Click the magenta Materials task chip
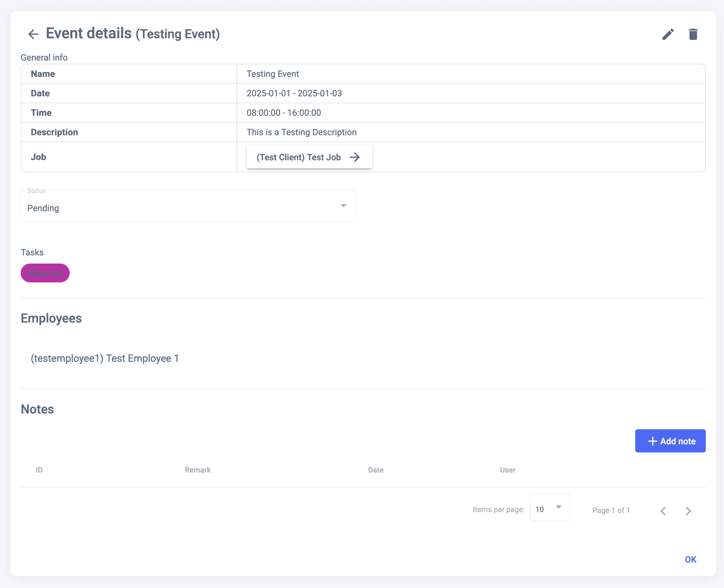 pos(45,273)
